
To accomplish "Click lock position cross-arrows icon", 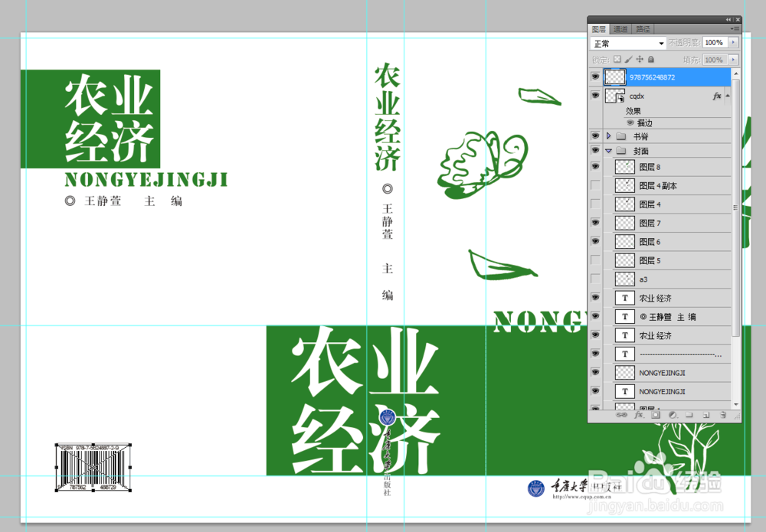I will pyautogui.click(x=640, y=59).
